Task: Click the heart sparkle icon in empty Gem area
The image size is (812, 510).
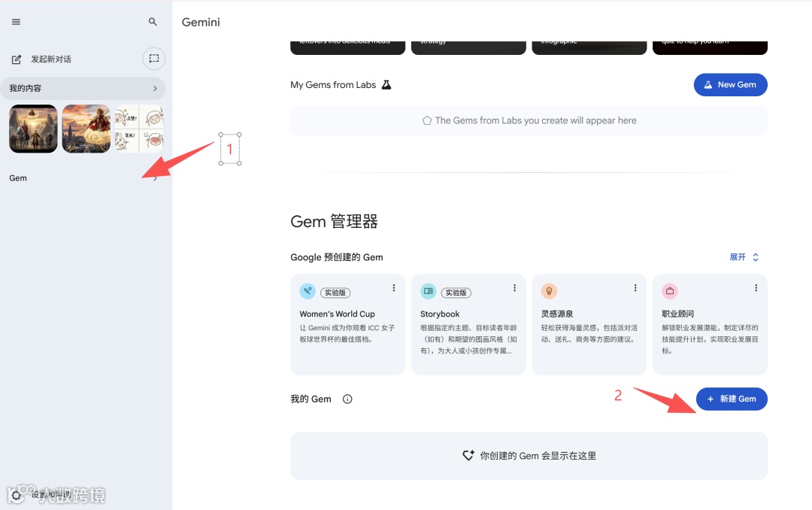Action: pos(468,456)
